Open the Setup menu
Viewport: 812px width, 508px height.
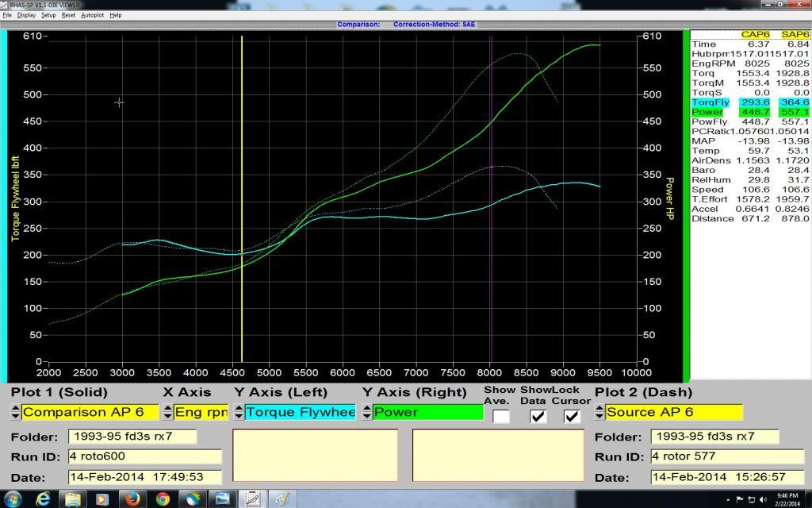pos(48,15)
